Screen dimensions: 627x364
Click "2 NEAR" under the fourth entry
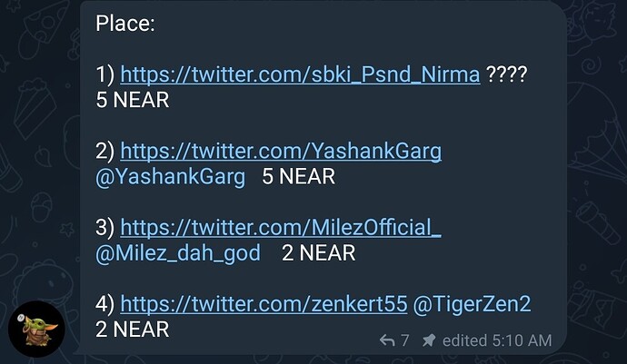133,330
